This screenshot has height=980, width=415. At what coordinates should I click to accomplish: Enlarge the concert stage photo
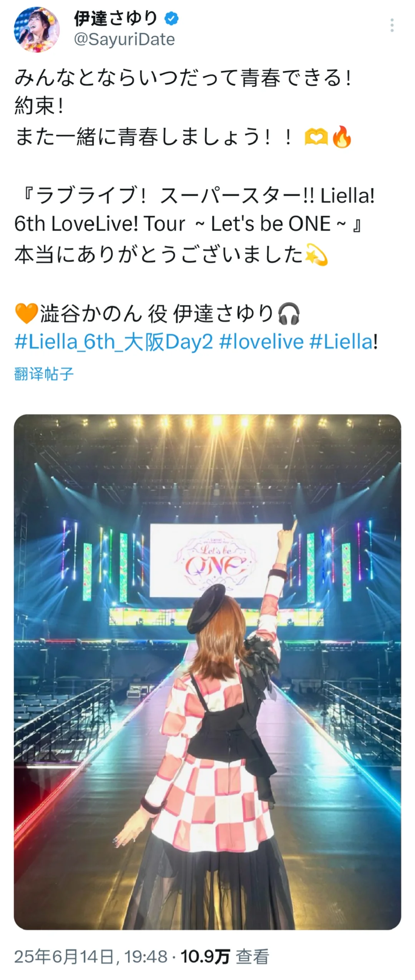[x=207, y=672]
